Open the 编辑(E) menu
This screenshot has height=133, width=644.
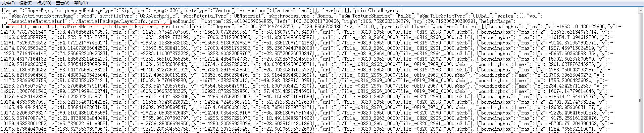tap(26, 3)
